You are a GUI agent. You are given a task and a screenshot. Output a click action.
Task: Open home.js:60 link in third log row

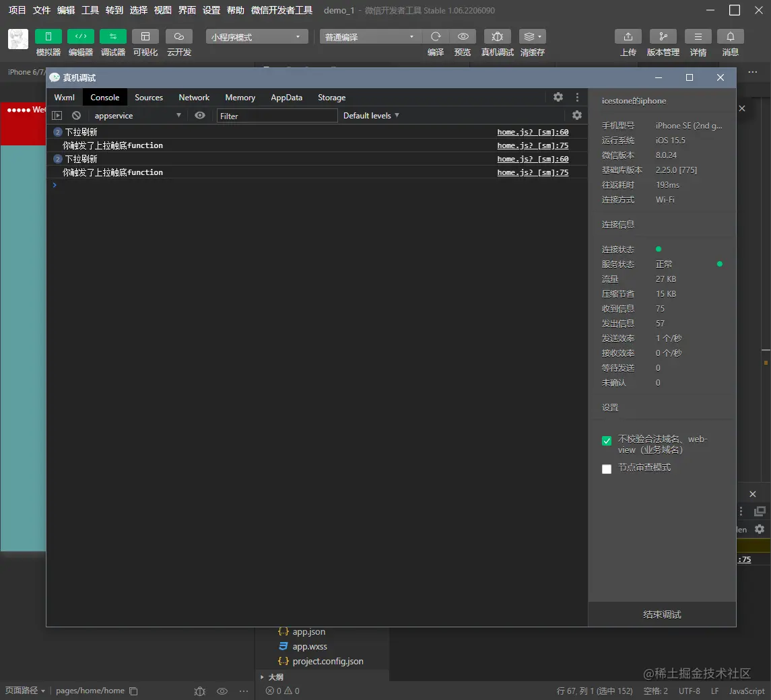[x=533, y=159]
